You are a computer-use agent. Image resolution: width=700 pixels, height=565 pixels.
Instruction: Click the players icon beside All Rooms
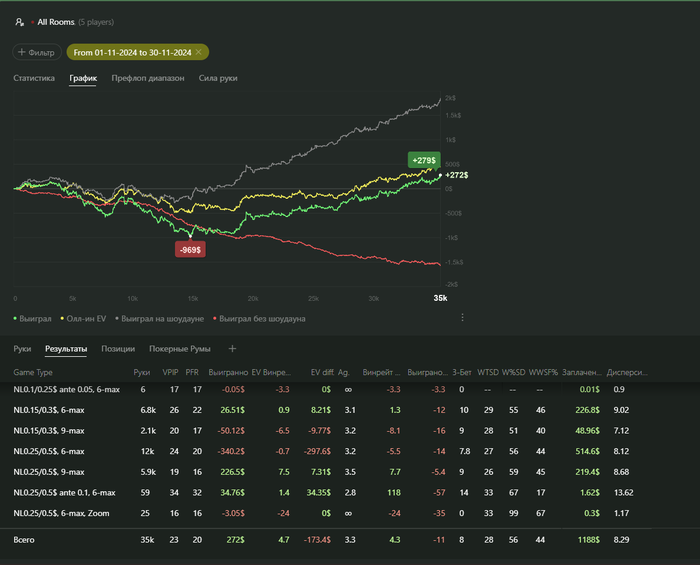(x=20, y=22)
